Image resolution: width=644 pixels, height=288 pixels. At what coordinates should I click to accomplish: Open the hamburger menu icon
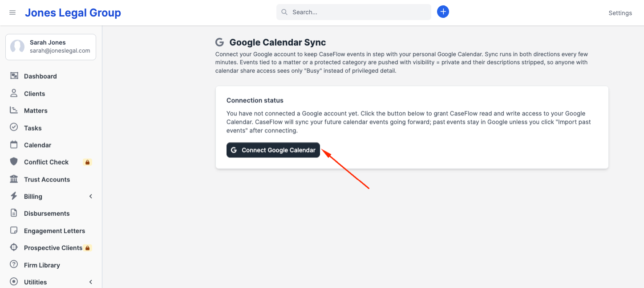tap(12, 12)
